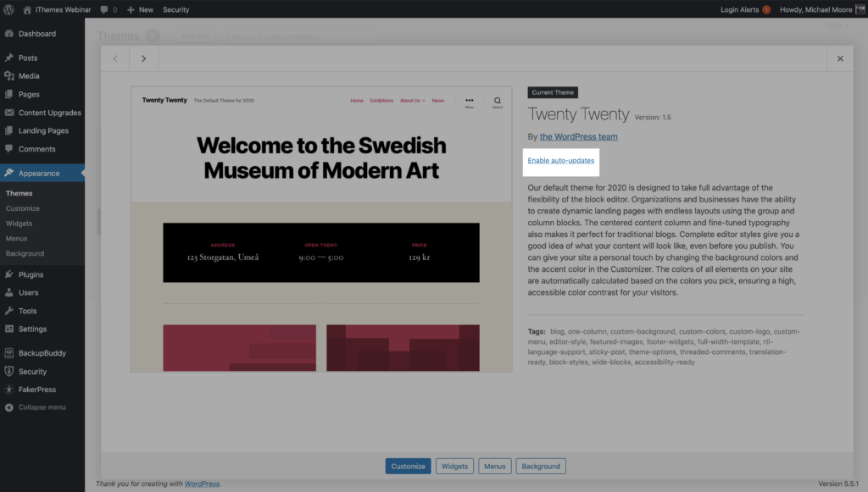Click the Menus button at bottom
This screenshot has width=868, height=492.
point(495,466)
